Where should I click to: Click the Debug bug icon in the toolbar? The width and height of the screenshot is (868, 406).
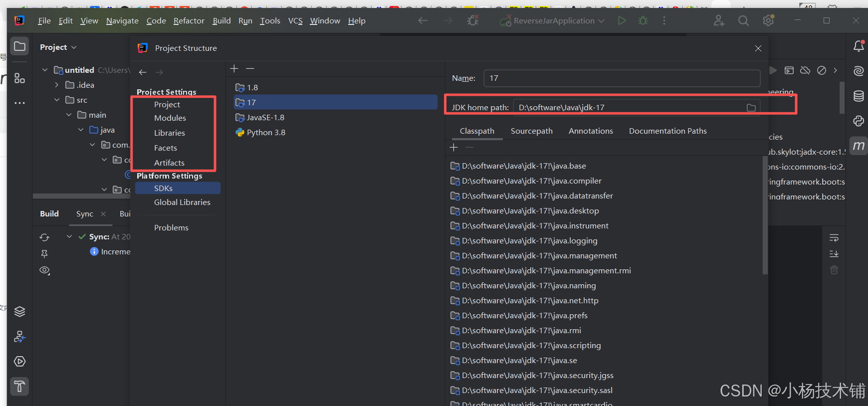point(643,20)
